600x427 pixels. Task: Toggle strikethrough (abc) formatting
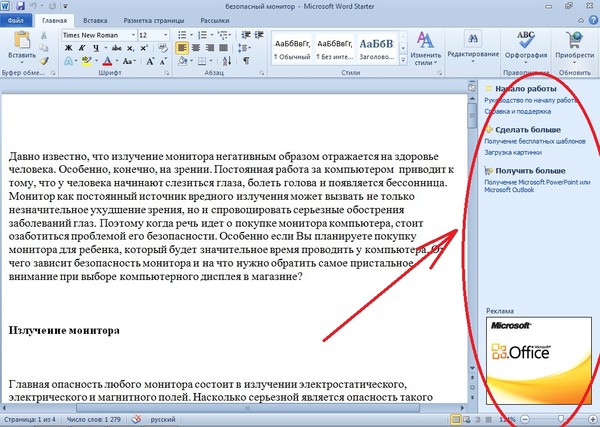tap(116, 48)
